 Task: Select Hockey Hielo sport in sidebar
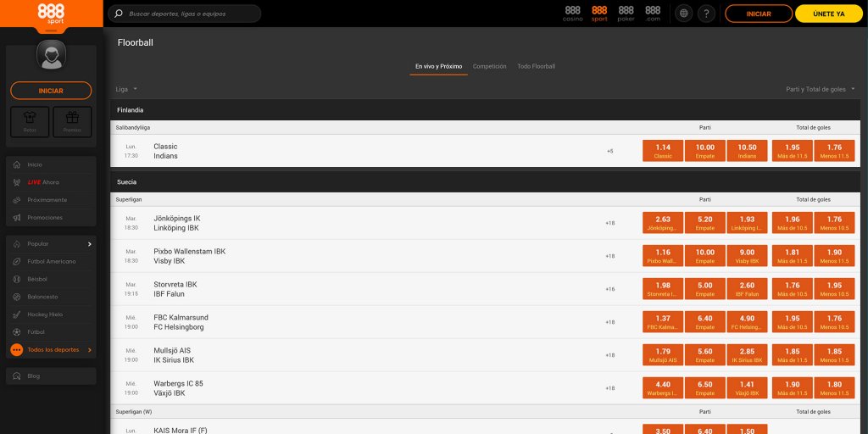pyautogui.click(x=51, y=314)
